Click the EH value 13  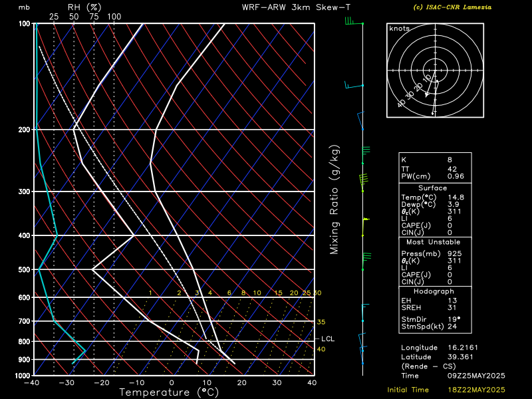(452, 301)
